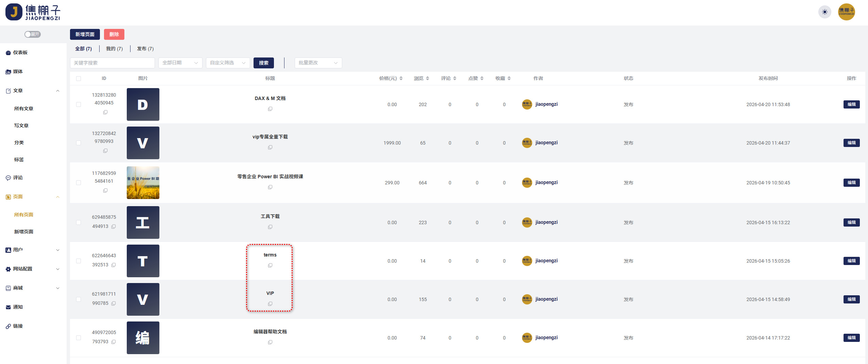Copy the DAX & M document ID
Screen dimensions: 868x364
pyautogui.click(x=105, y=112)
